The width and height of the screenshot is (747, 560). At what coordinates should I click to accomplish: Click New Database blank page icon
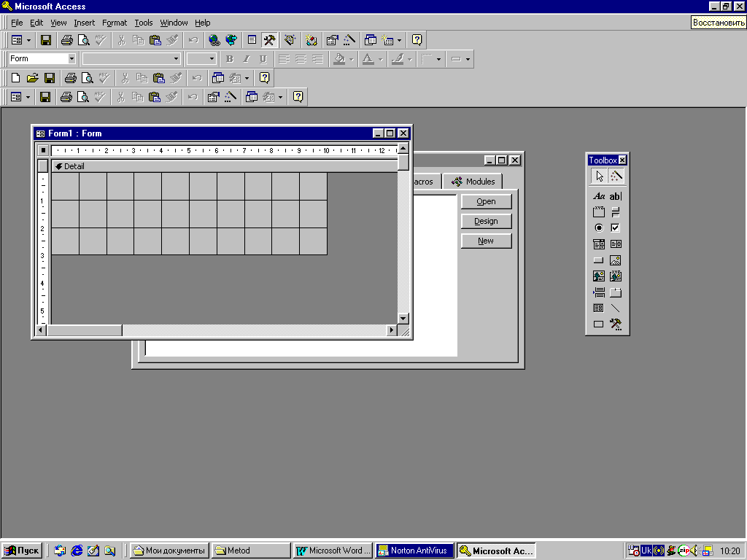[x=15, y=77]
